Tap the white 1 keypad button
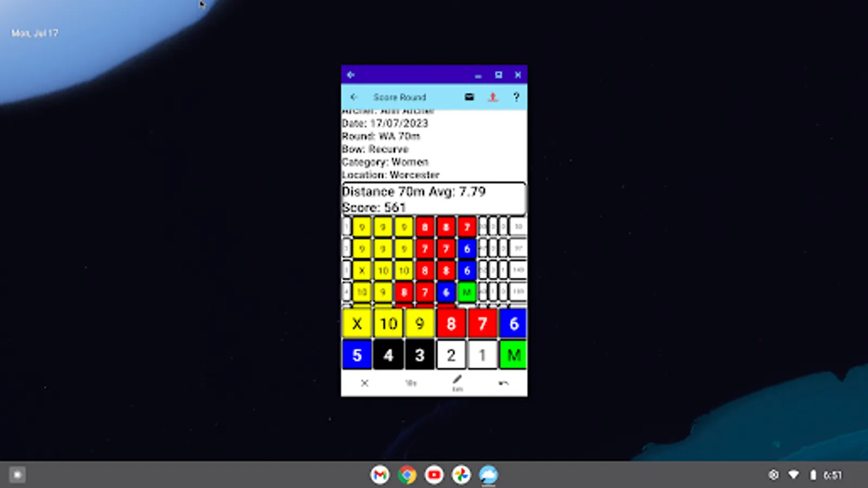868x488 pixels. (483, 355)
